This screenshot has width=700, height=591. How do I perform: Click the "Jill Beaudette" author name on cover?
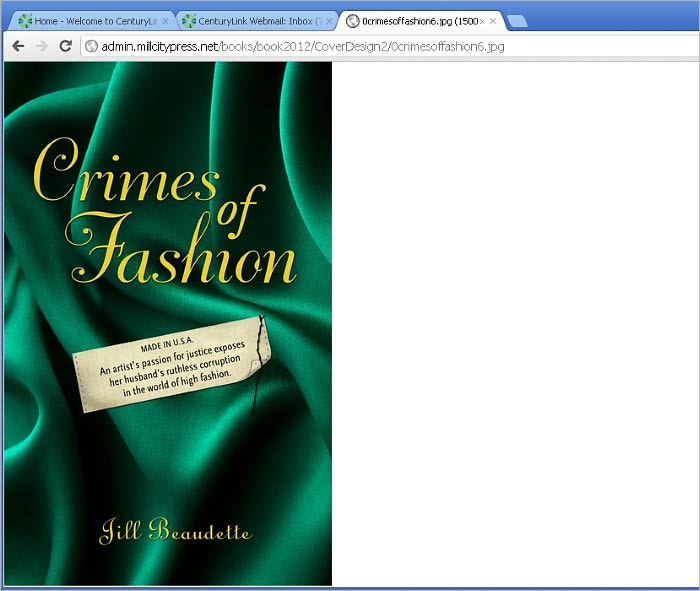175,531
